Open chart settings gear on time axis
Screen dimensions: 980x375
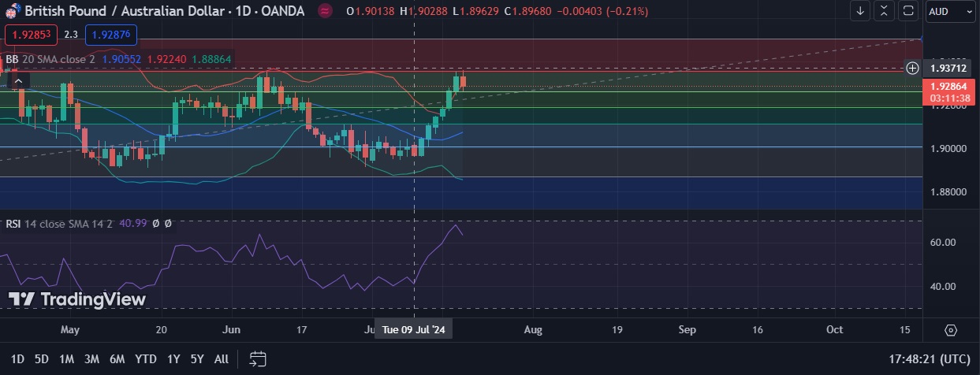pyautogui.click(x=950, y=329)
